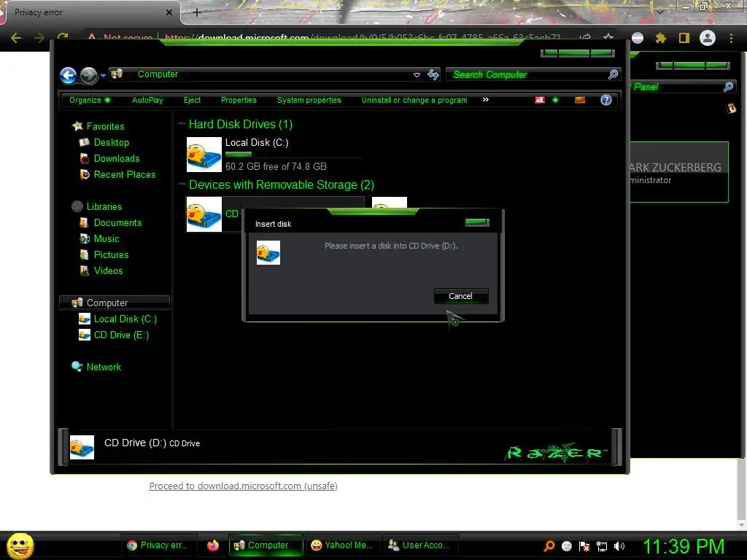This screenshot has width=747, height=560.
Task: Open the Documents library
Action: (117, 223)
